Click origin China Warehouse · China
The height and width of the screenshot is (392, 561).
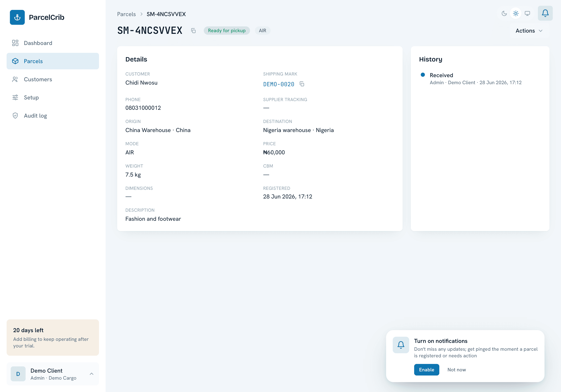point(158,130)
